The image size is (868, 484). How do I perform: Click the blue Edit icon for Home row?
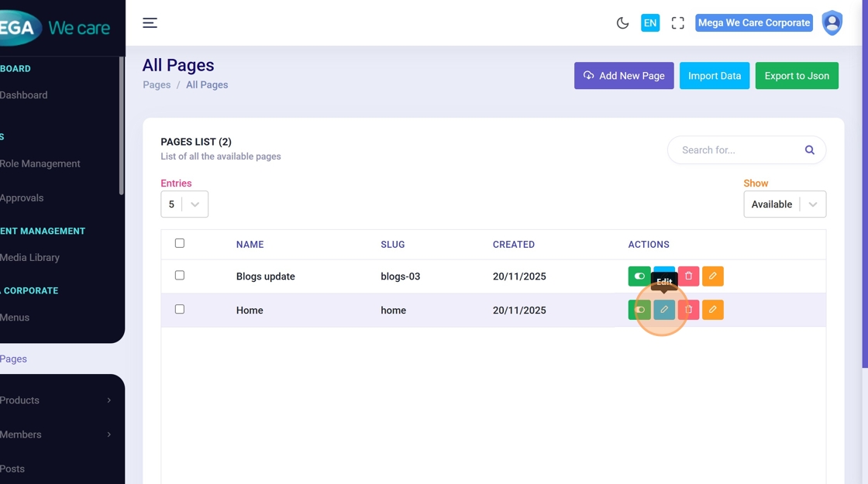point(664,310)
